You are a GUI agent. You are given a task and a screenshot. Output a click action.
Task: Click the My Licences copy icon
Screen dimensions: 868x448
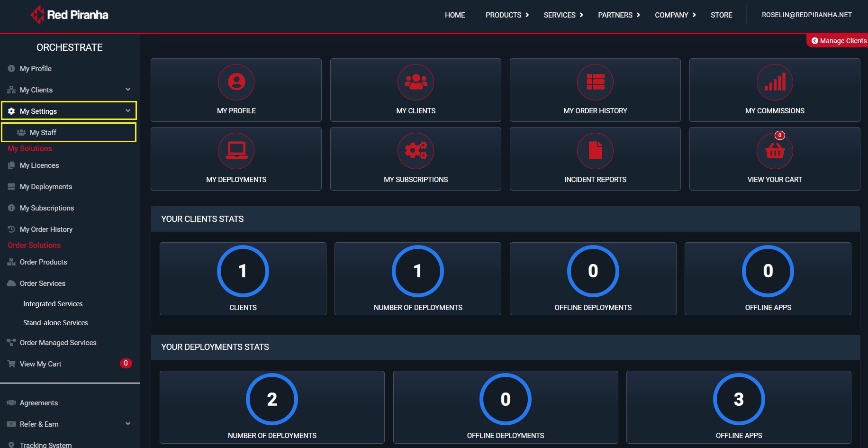coord(11,165)
